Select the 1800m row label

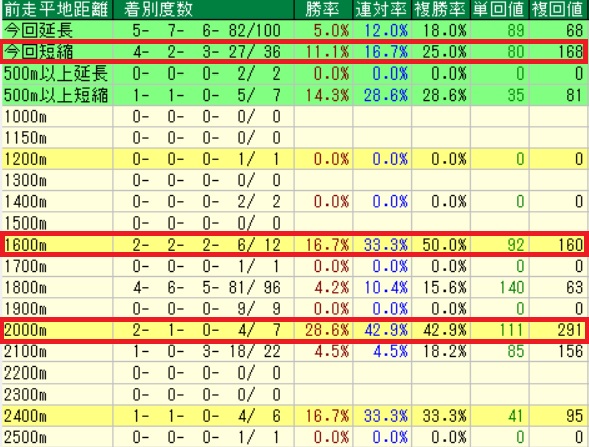click(25, 288)
